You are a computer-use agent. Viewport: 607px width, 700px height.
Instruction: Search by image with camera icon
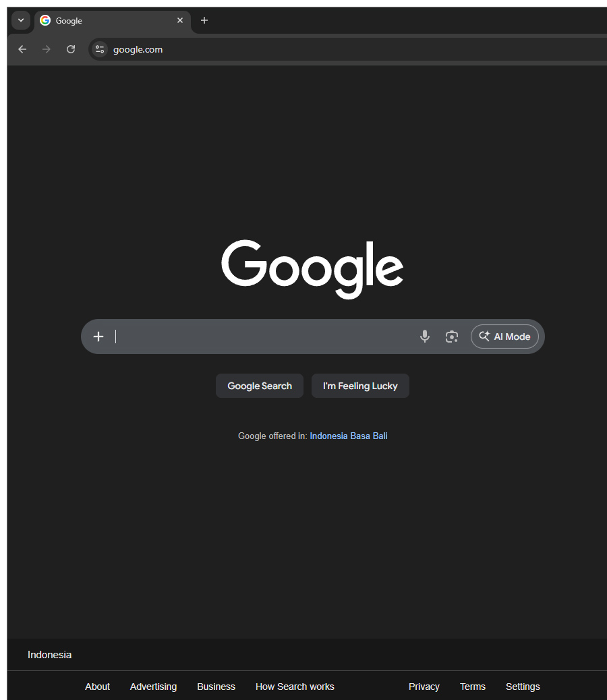(x=452, y=337)
